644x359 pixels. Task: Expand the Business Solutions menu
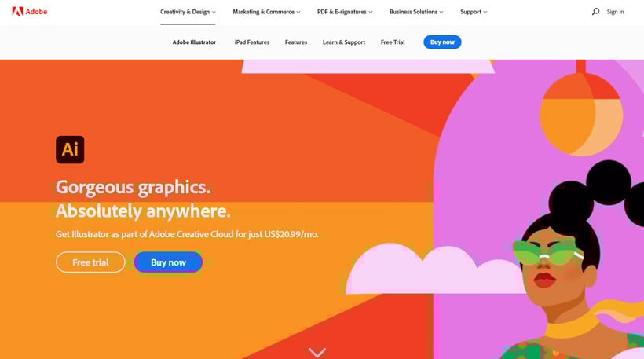pos(416,12)
